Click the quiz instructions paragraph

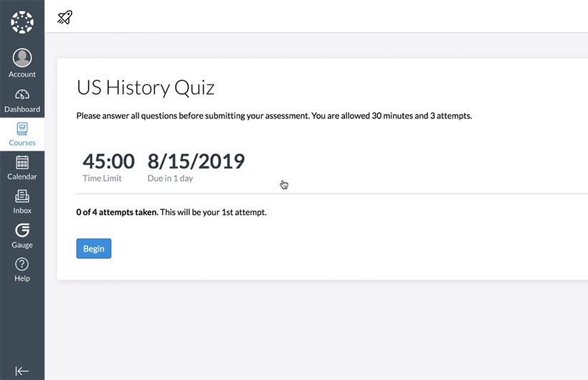click(x=274, y=116)
